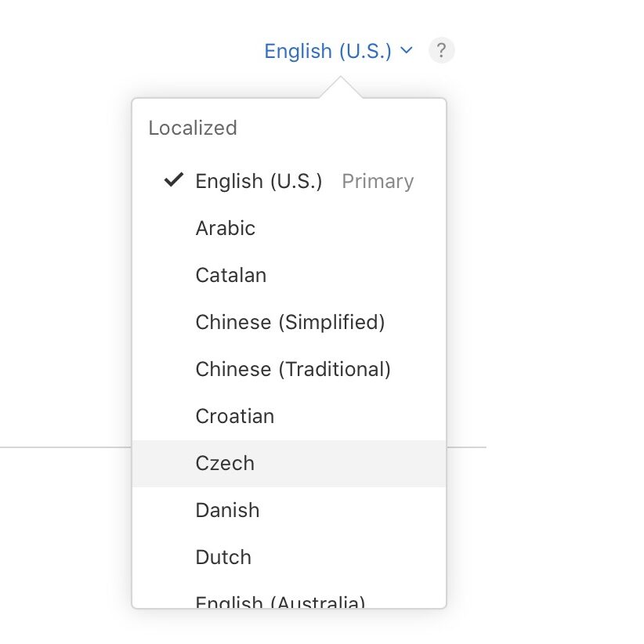This screenshot has height=644, width=644.
Task: Pick Chinese (Simplified) from the list
Action: [x=290, y=322]
